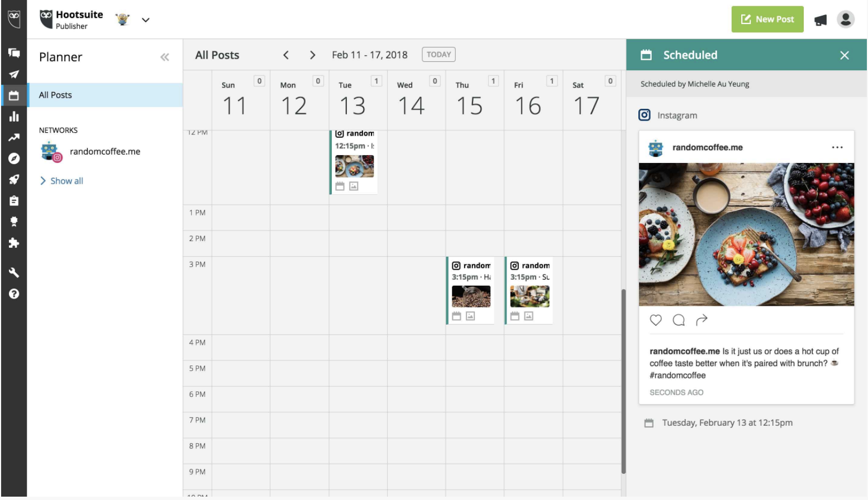Click the randomcoffee.me name in post preview
This screenshot has height=500, width=868.
pos(708,147)
